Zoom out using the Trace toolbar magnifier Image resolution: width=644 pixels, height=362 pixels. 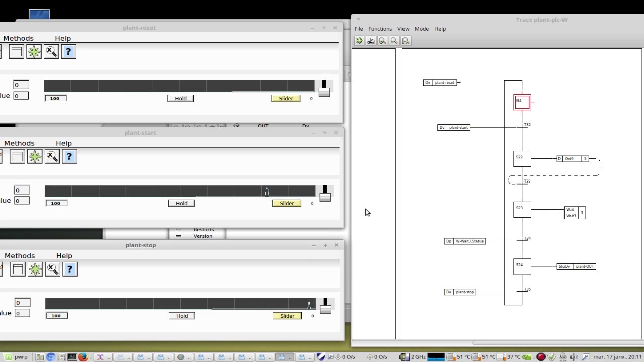(394, 41)
